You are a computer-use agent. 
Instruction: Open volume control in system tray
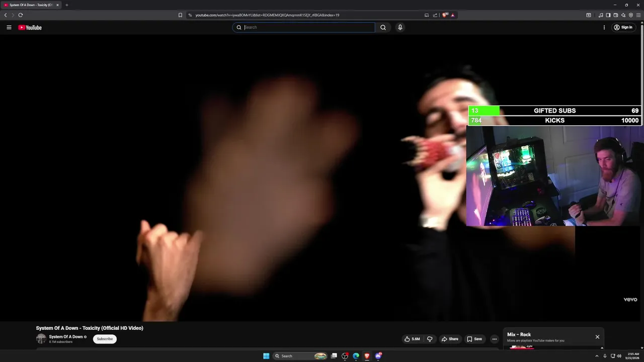[619, 356]
